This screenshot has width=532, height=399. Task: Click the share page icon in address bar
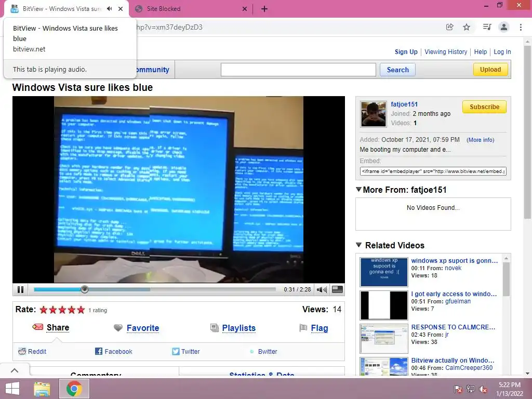coord(449,27)
